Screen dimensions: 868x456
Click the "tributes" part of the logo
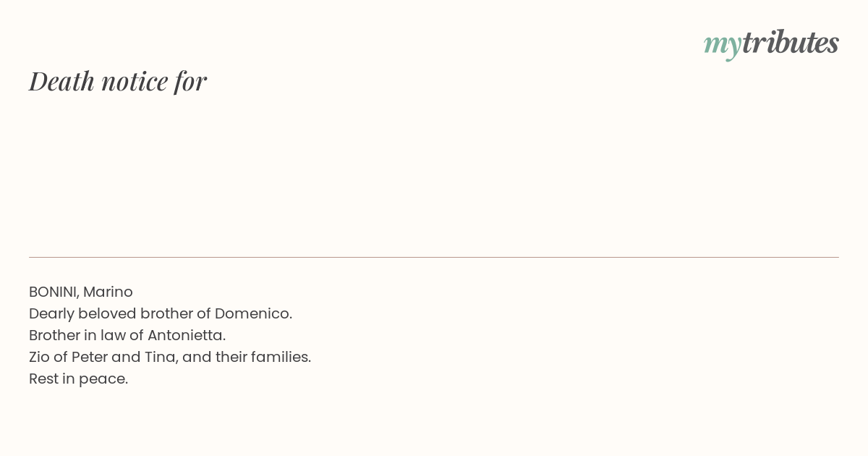(790, 42)
